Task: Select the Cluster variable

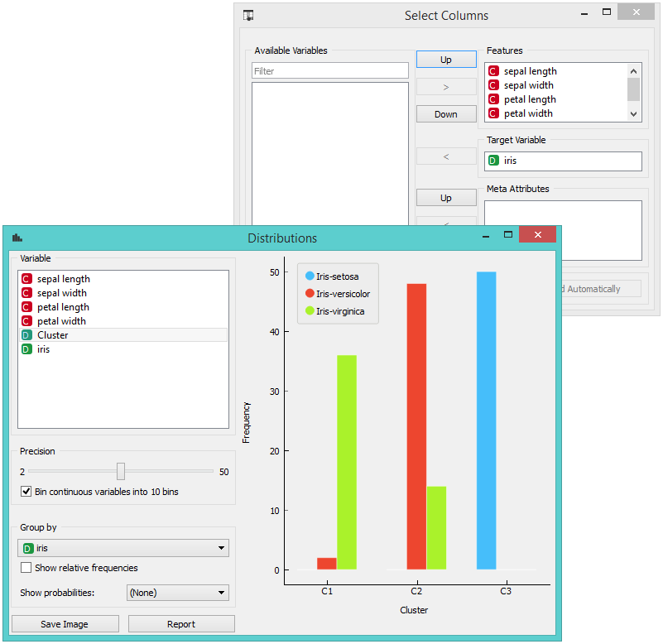Action: [52, 335]
